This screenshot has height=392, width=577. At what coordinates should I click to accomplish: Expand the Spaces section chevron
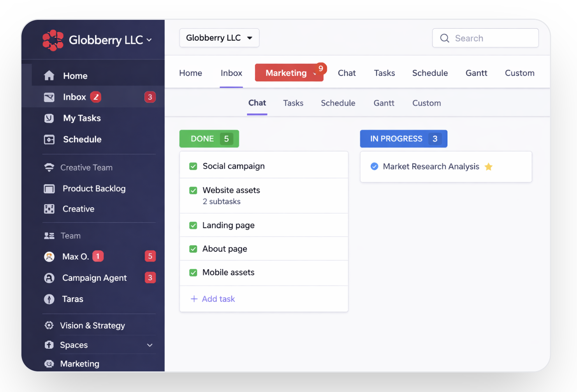pos(150,345)
